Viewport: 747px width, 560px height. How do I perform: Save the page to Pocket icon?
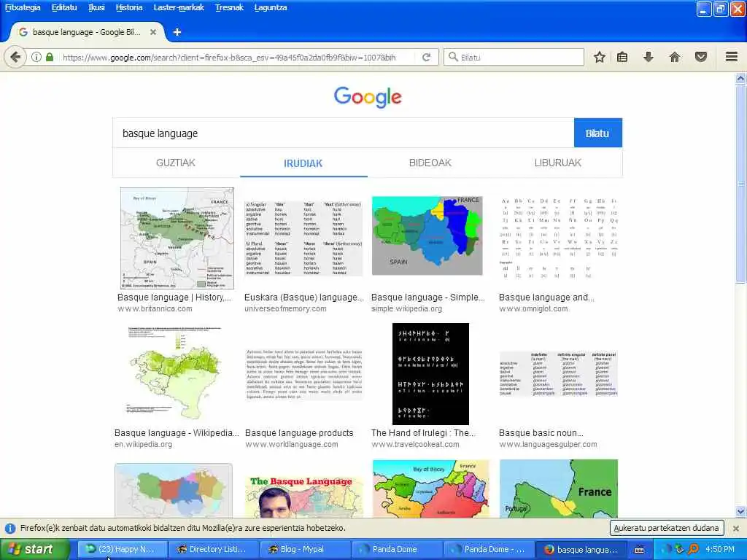point(701,58)
